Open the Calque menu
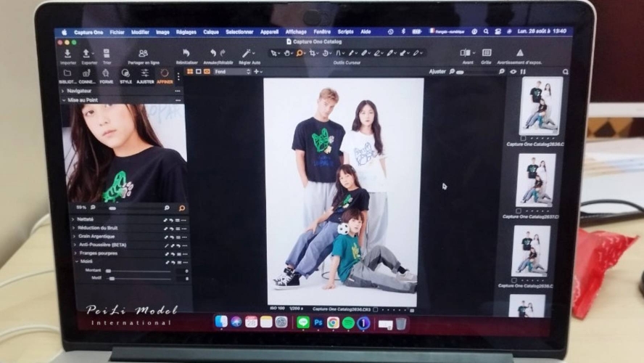 point(211,32)
